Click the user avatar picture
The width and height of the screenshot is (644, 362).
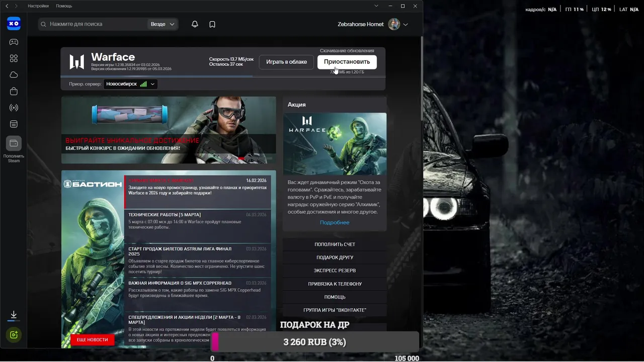[x=394, y=24]
